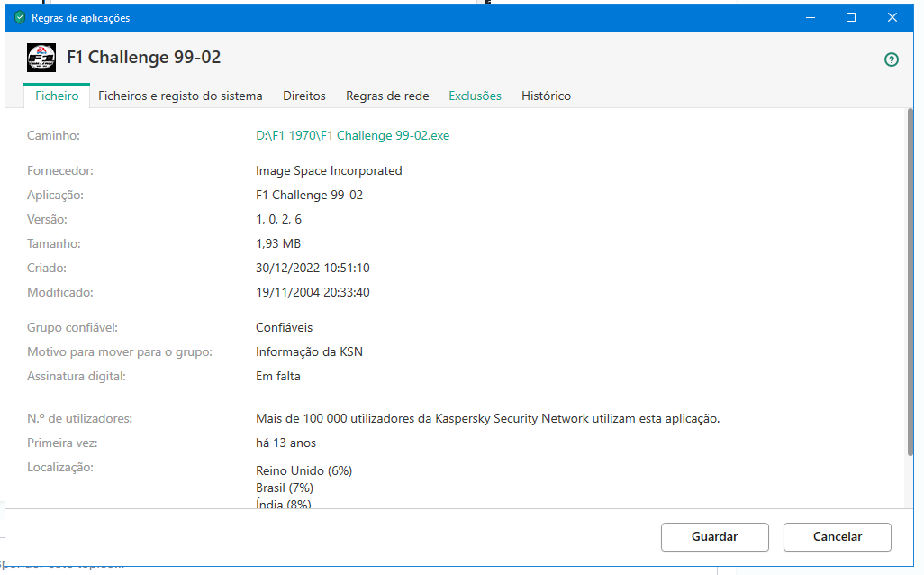
Task: Switch to Ficheiros e registo do sistema tab
Action: click(x=180, y=96)
